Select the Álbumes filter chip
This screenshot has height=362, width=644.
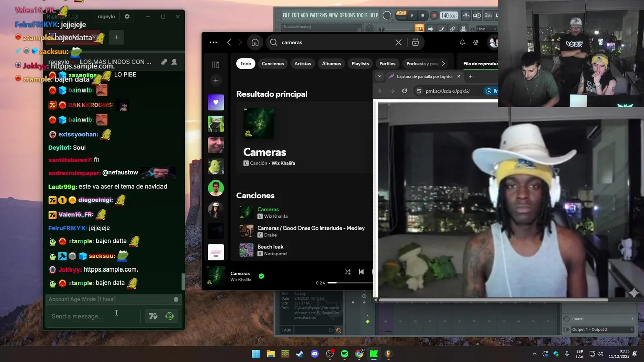point(331,64)
